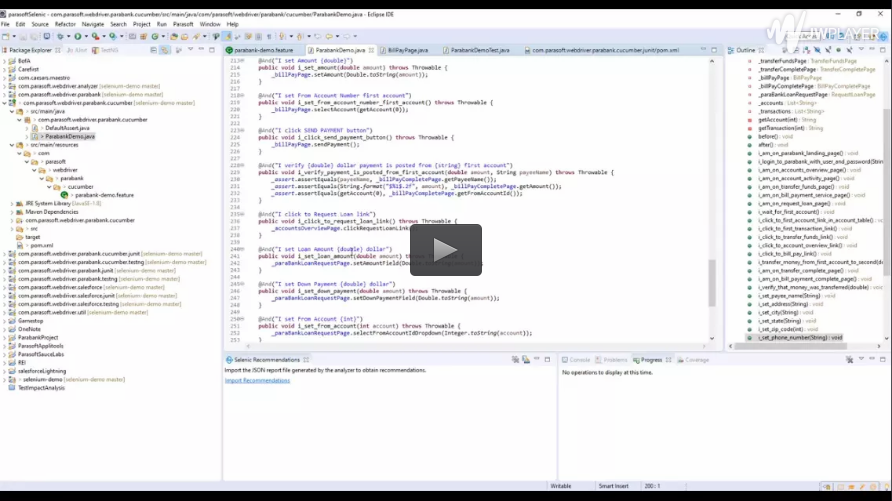Image resolution: width=892 pixels, height=501 pixels.
Task: Click the Import Recommendations link
Action: (257, 380)
